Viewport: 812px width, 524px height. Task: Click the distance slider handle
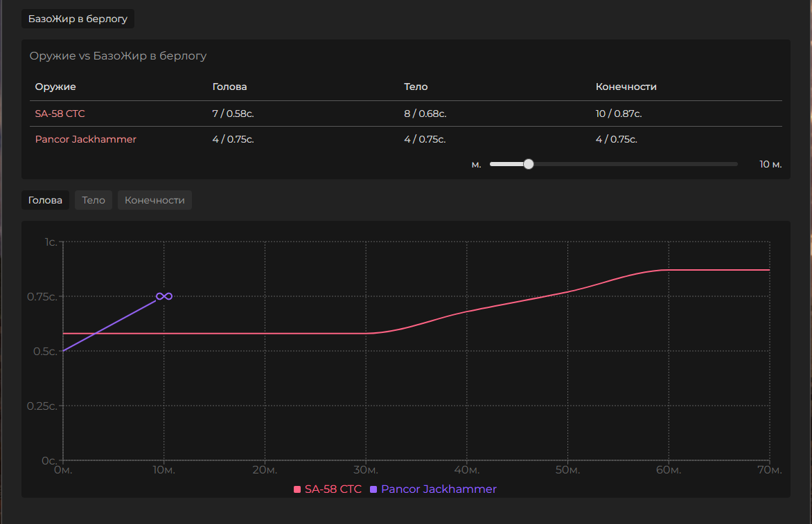[x=529, y=164]
